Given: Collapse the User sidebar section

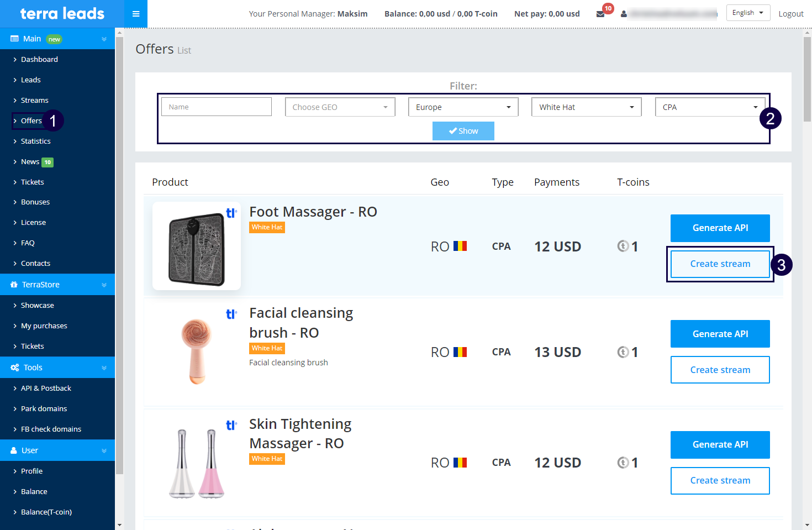Looking at the screenshot, I should [x=104, y=451].
